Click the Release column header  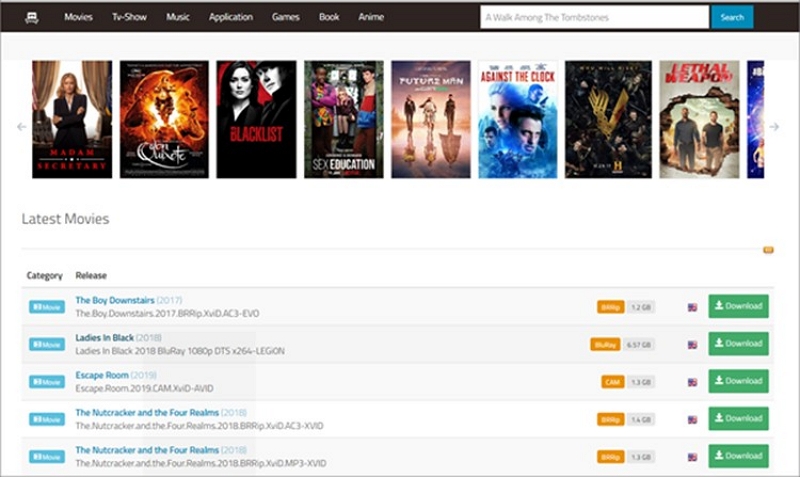click(x=91, y=275)
